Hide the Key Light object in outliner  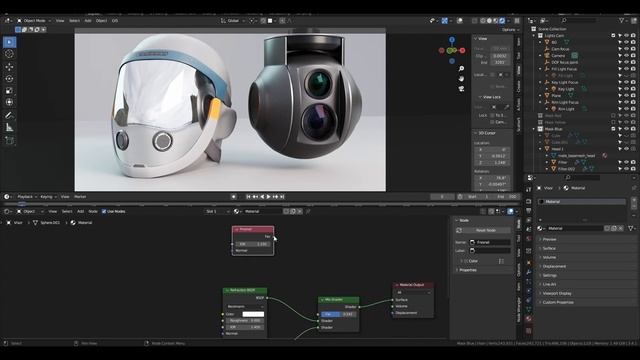(x=627, y=89)
